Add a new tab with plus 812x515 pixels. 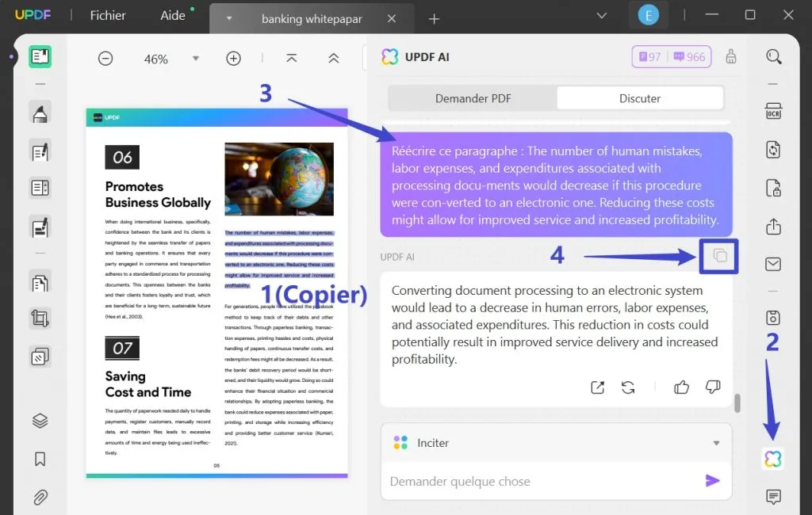[x=434, y=19]
